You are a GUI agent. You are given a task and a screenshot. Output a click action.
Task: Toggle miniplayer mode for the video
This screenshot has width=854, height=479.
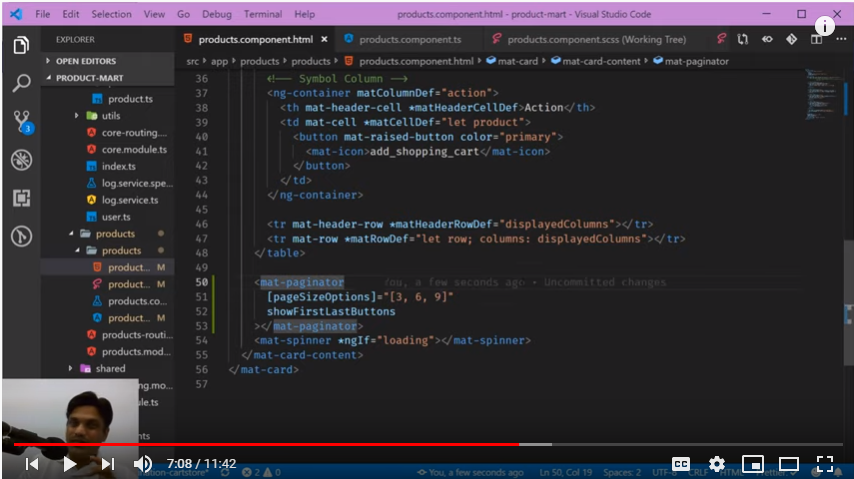tap(752, 464)
